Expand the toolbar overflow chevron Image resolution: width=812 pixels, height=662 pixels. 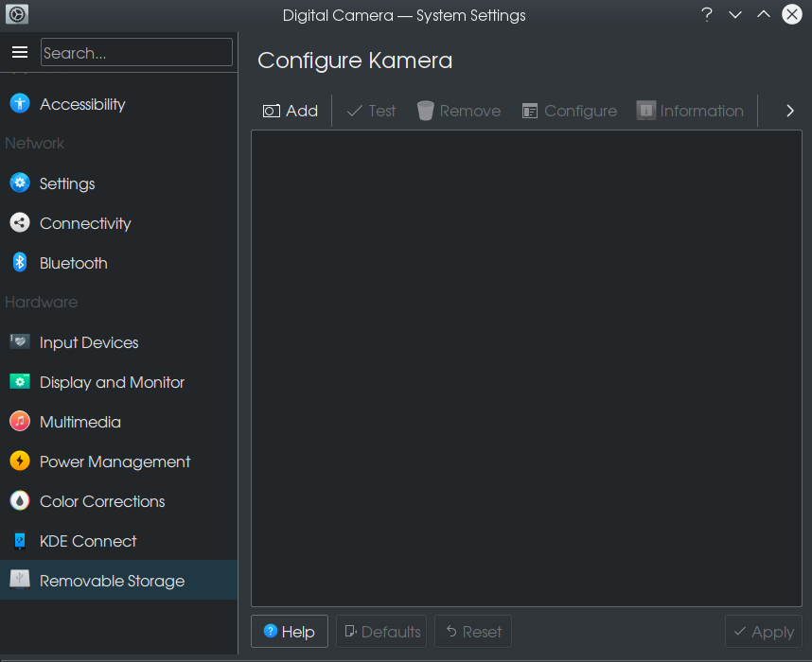pyautogui.click(x=789, y=111)
